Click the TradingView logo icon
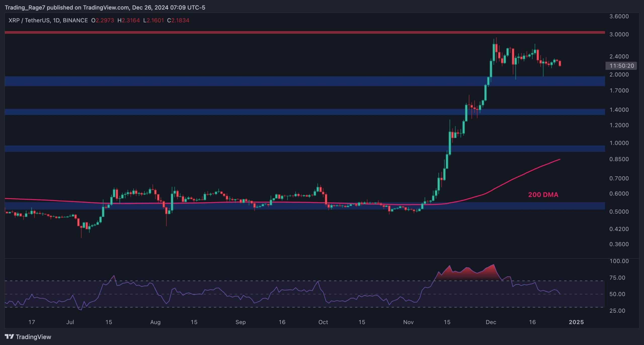 (x=10, y=337)
